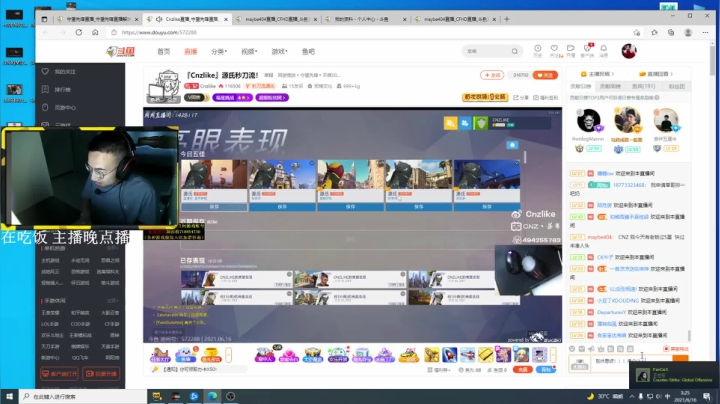
Task: Click the red-outlined button left of follower count
Action: (492, 75)
